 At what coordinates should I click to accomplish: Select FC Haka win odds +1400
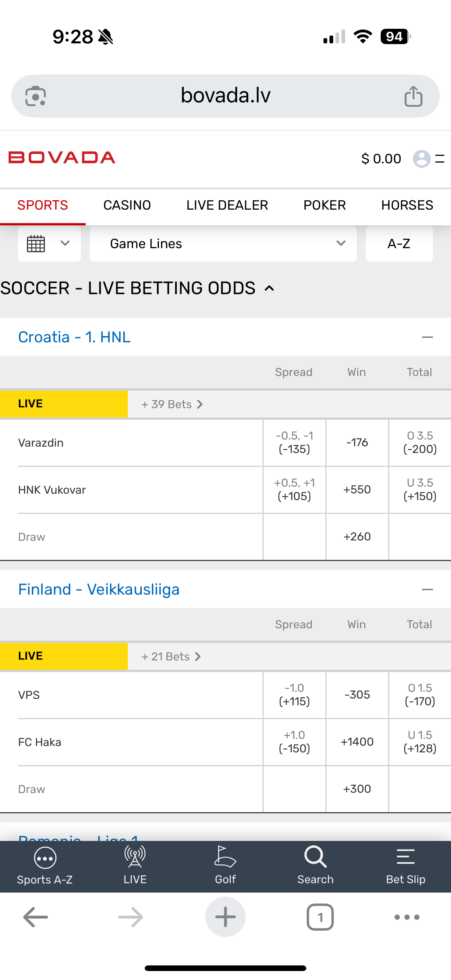(357, 742)
